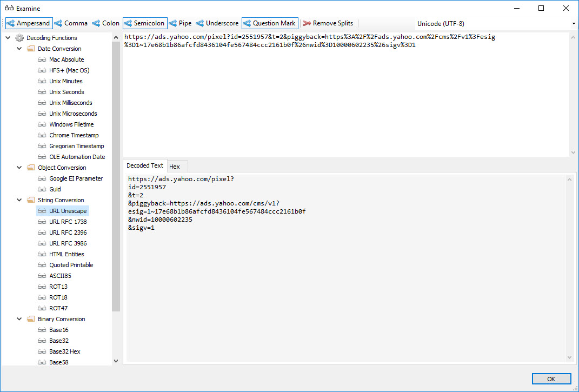This screenshot has height=392, width=579.
Task: Toggle the Pipe split button
Action: pos(180,23)
